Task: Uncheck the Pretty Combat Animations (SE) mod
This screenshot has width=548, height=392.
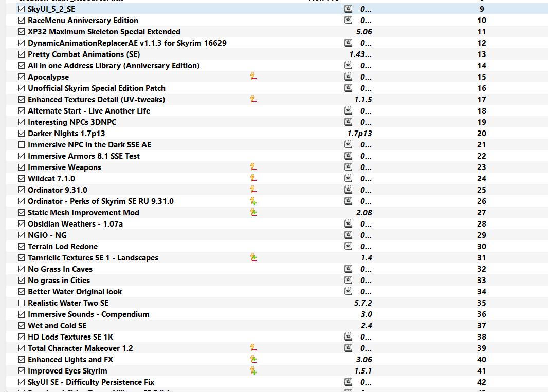Action: click(21, 54)
